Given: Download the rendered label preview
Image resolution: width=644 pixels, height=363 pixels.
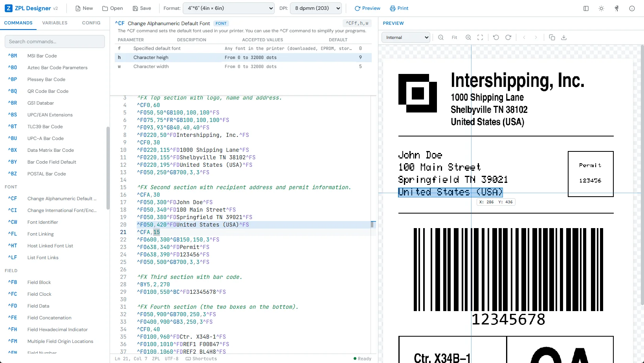Looking at the screenshot, I should pos(564,37).
